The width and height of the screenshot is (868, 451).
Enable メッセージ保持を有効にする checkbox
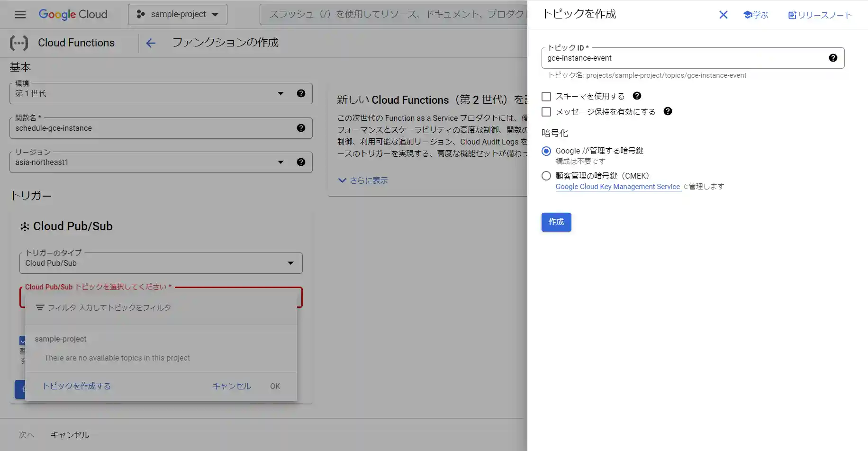pyautogui.click(x=546, y=112)
